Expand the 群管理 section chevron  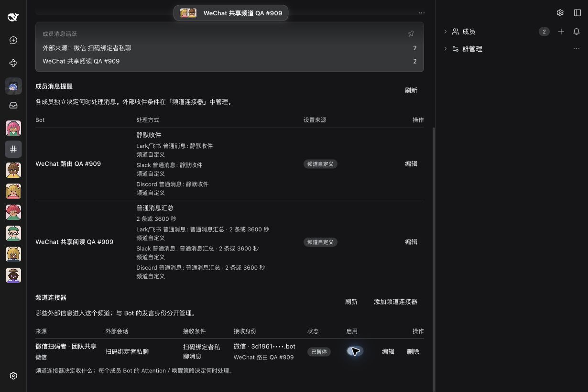446,49
